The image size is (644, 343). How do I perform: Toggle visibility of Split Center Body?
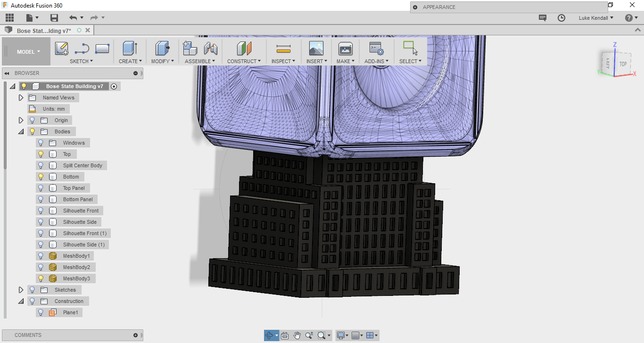pos(41,165)
